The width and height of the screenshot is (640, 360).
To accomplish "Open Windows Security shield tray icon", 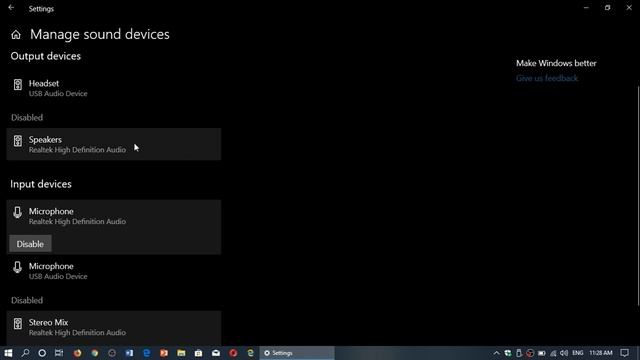I will (x=507, y=353).
